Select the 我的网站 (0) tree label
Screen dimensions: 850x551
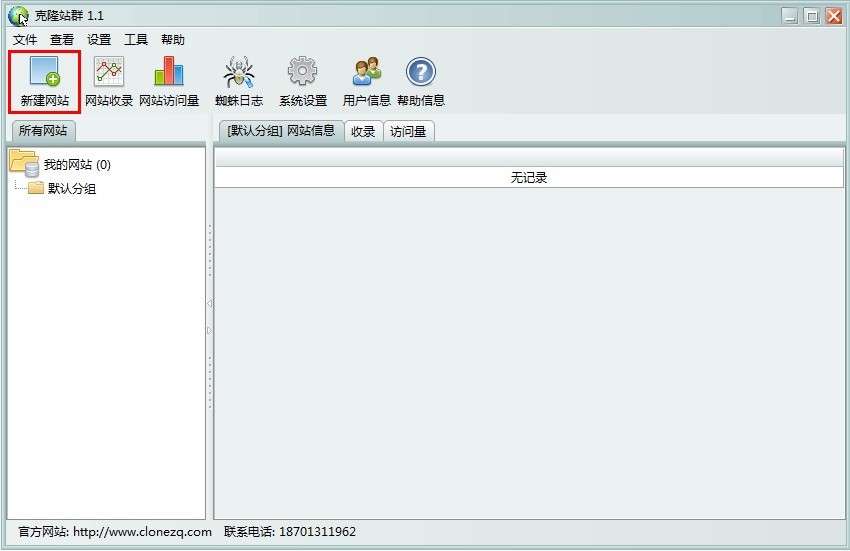pos(77,164)
